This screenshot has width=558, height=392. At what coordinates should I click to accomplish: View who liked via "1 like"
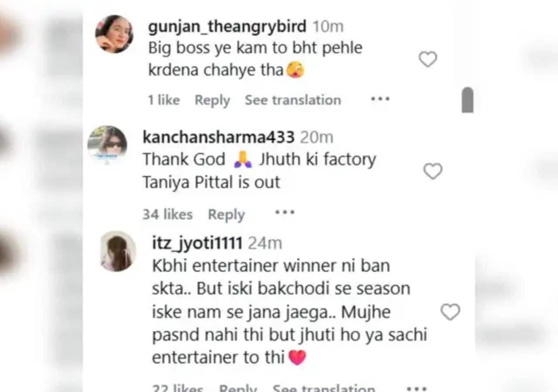(163, 100)
